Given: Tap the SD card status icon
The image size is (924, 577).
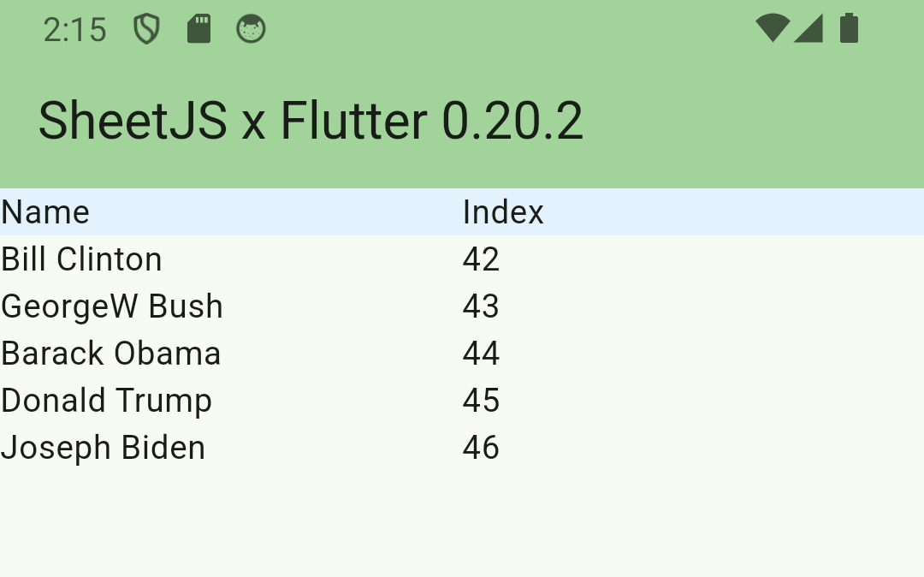Looking at the screenshot, I should tap(198, 29).
